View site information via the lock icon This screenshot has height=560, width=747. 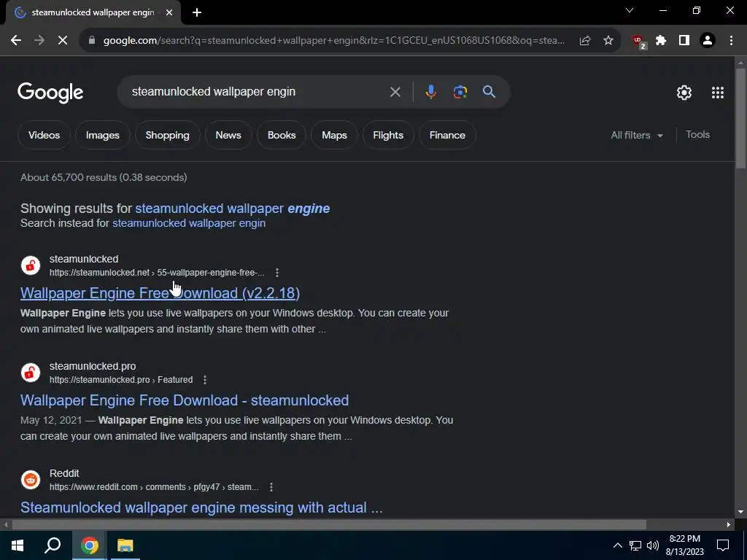tap(92, 41)
